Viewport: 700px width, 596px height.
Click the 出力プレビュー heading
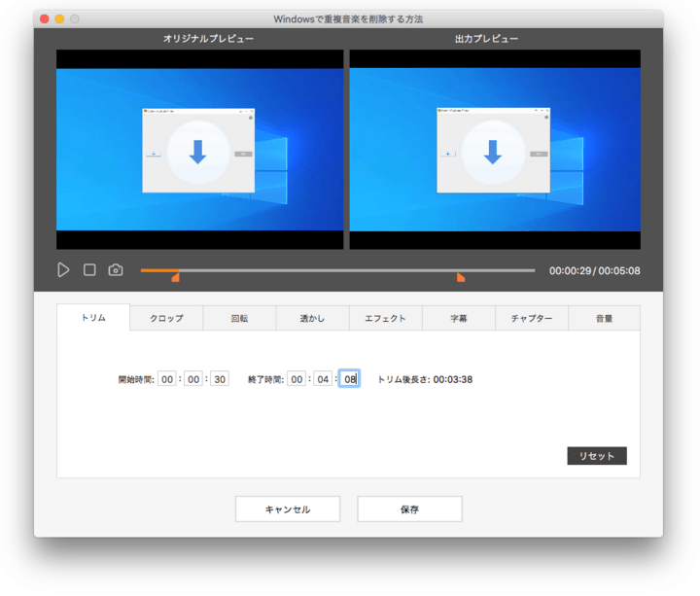click(487, 39)
